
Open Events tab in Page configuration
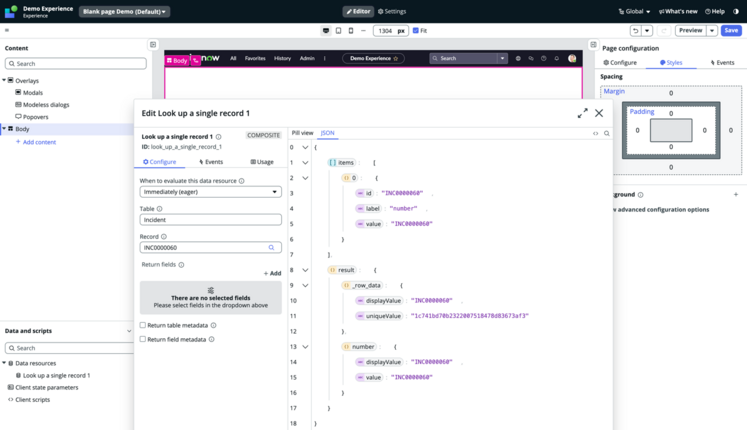coord(722,62)
